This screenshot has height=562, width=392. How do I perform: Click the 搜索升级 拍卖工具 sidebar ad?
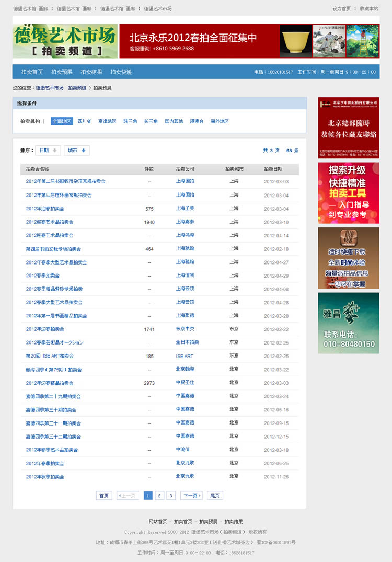(349, 193)
